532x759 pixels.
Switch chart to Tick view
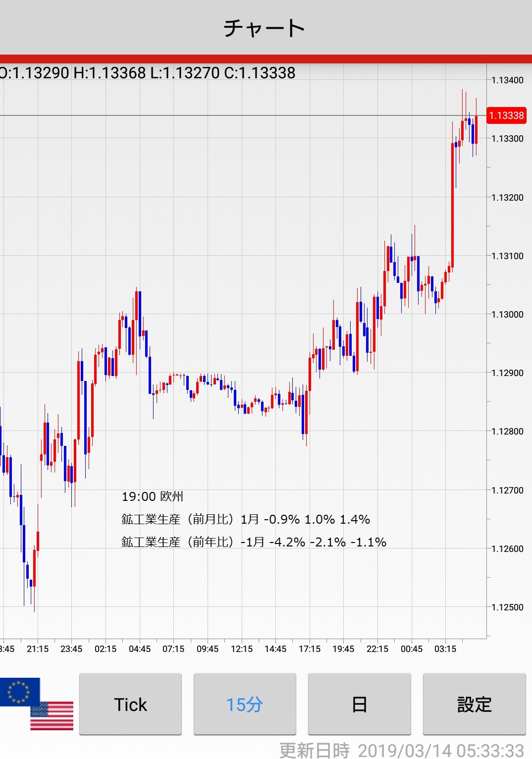(130, 704)
